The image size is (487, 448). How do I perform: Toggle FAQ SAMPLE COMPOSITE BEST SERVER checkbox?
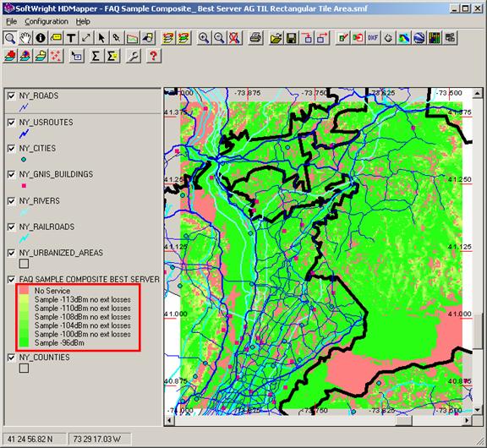point(11,280)
